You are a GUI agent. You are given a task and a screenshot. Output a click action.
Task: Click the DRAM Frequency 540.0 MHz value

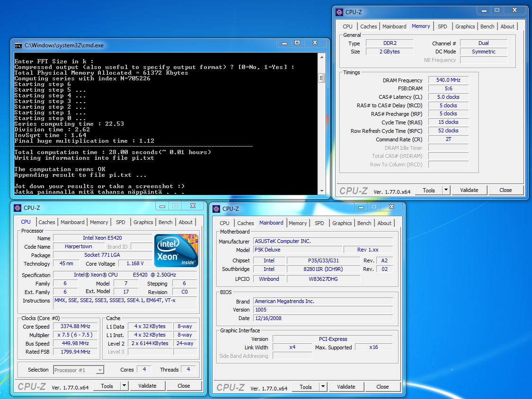tap(448, 80)
